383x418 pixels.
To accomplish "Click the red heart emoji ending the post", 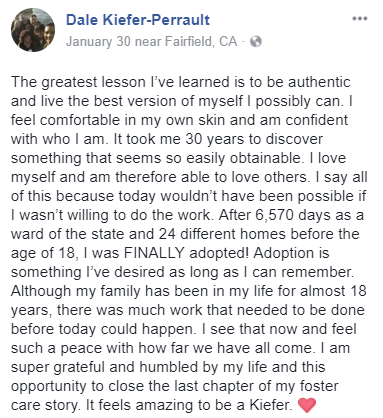I will (x=306, y=405).
